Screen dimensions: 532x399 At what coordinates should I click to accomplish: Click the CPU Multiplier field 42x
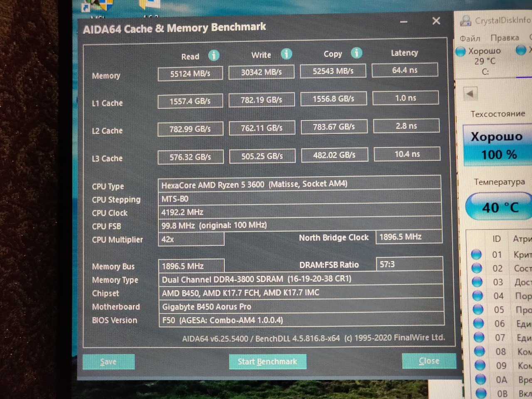(x=191, y=239)
